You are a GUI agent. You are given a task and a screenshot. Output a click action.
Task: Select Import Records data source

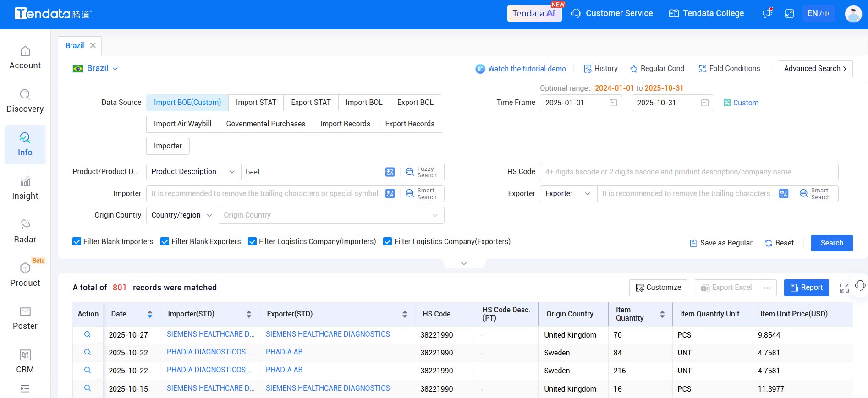click(x=345, y=124)
